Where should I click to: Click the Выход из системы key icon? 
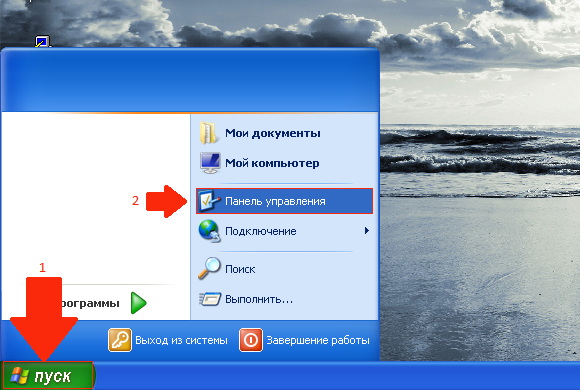(119, 340)
